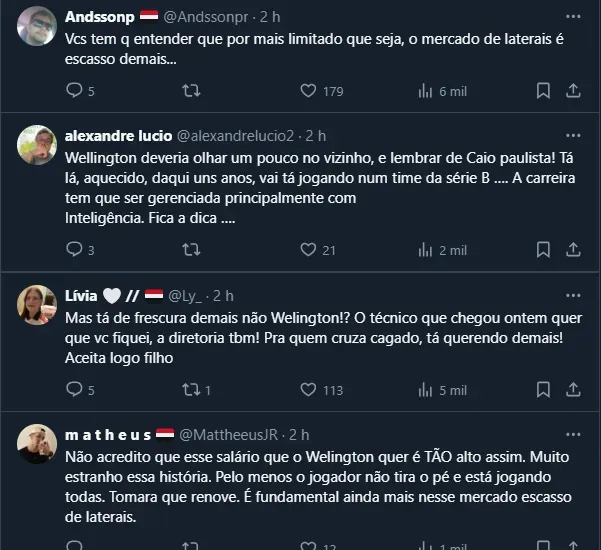601x550 pixels.
Task: Like Andssonp's tweet with 179 likes
Action: [308, 91]
